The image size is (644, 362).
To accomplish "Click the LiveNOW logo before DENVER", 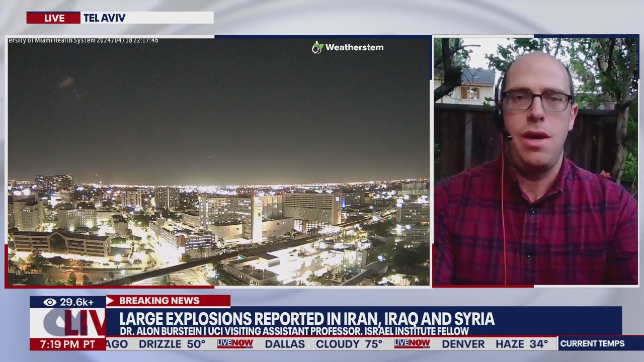I will (x=412, y=344).
